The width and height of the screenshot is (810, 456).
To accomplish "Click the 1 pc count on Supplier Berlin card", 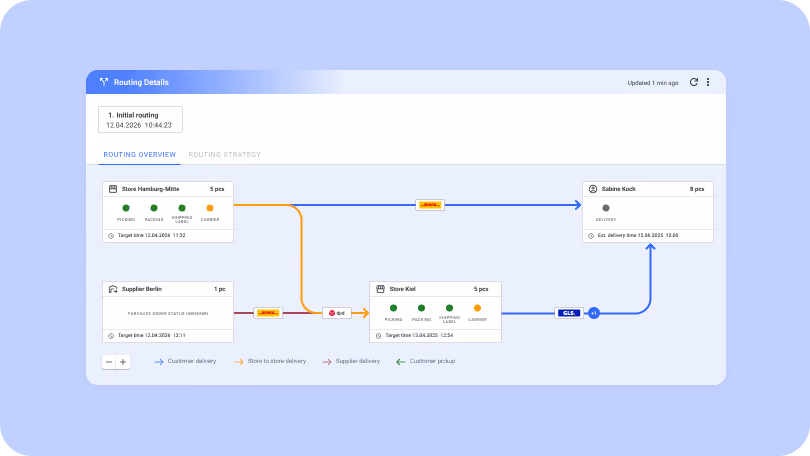I will 220,289.
